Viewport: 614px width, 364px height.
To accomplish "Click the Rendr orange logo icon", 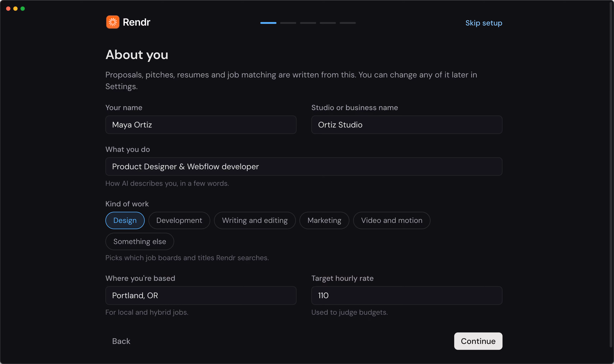I will [x=113, y=22].
